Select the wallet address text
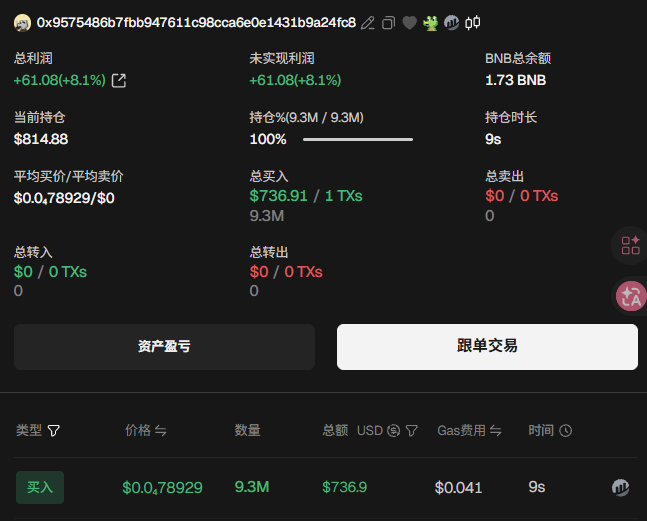The height and width of the screenshot is (521, 647). (196, 23)
